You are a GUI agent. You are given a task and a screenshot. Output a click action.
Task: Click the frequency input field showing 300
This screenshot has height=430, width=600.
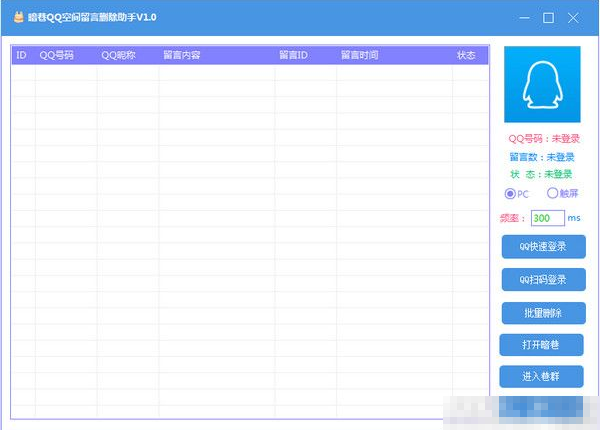point(546,218)
